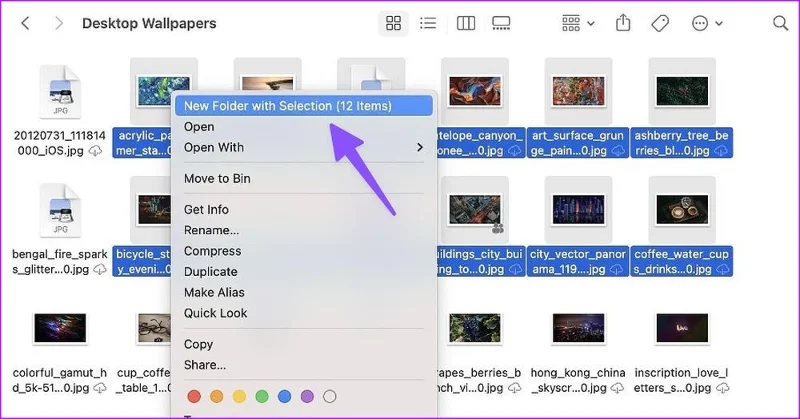Click the inscription_love_letters thumbnail
Viewport: 800px width, 419px height.
(682, 328)
